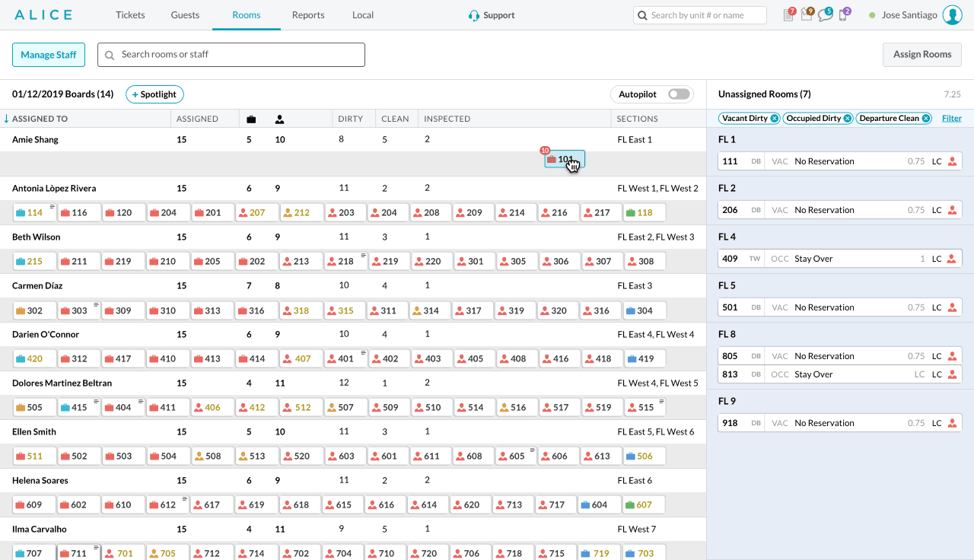The width and height of the screenshot is (974, 560).
Task: Toggle the Autopilot switch
Action: coord(679,94)
